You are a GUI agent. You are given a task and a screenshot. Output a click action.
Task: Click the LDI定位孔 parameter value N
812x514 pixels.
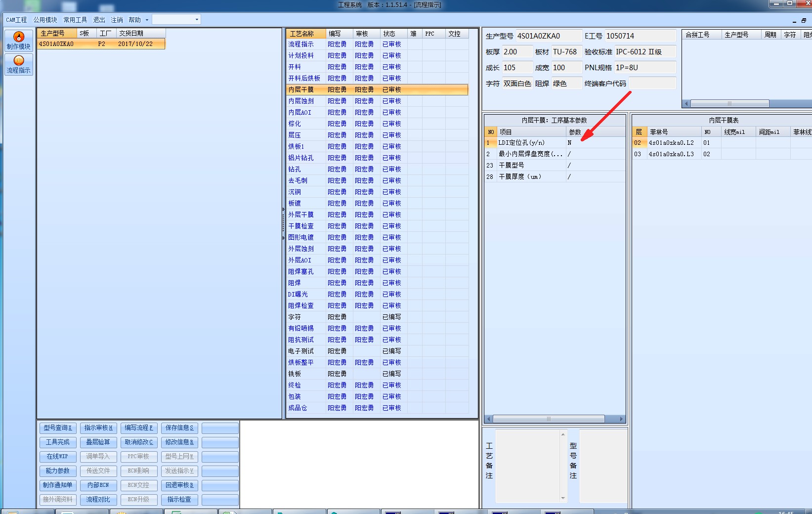(595, 143)
